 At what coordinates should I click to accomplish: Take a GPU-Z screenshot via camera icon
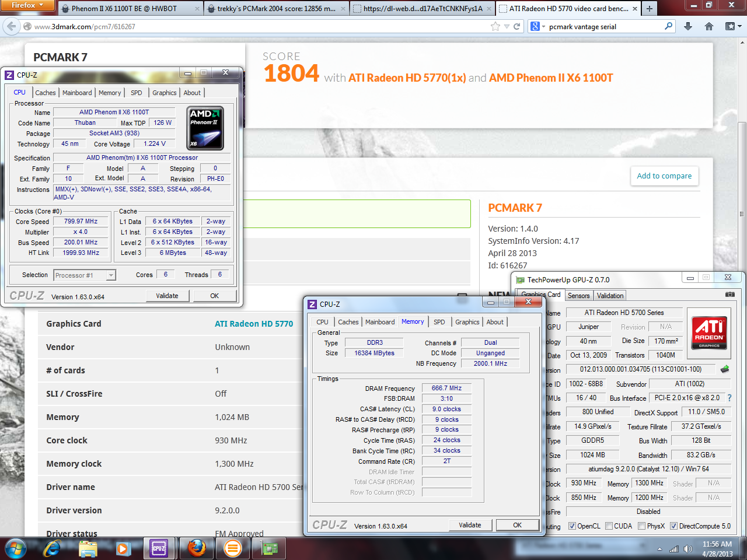pos(729,295)
